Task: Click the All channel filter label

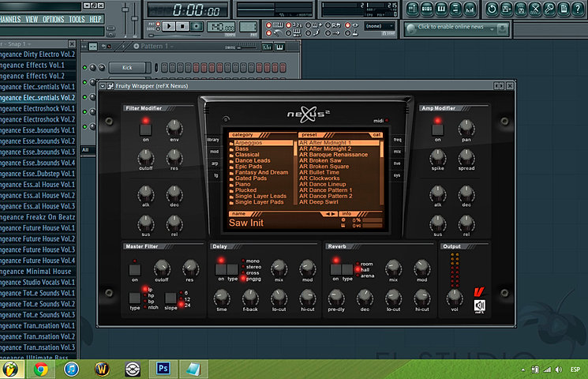Action: 85,150
